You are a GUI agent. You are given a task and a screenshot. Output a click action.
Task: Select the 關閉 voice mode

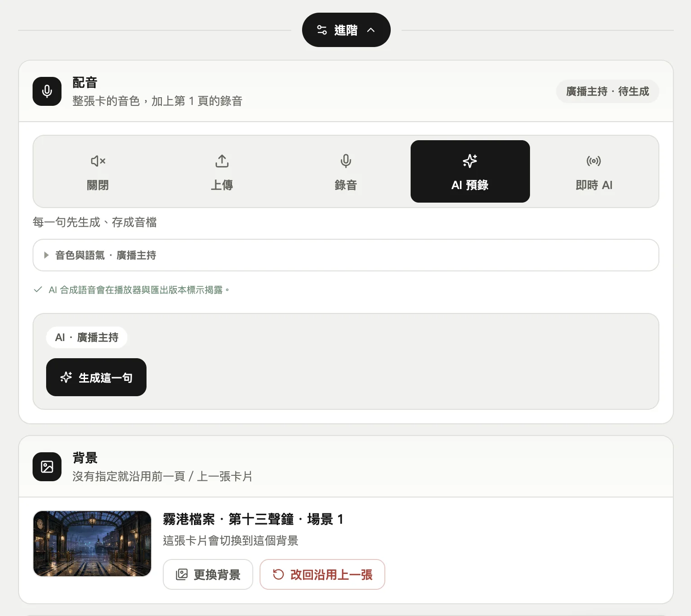tap(98, 171)
